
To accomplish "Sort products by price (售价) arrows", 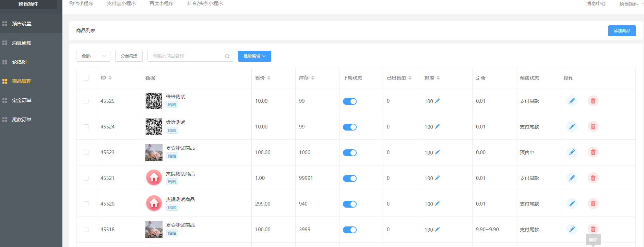I will (x=269, y=78).
